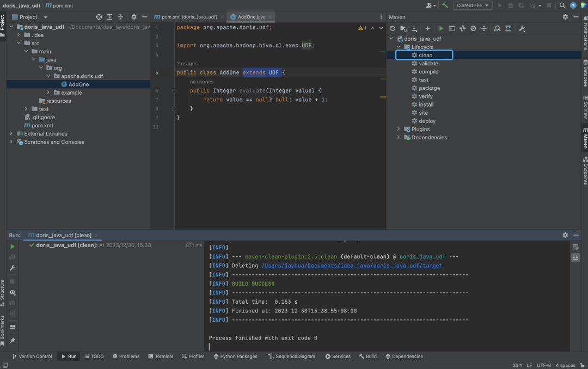Expand the Plugins node in Maven
The width and height of the screenshot is (588, 369).
click(x=399, y=130)
